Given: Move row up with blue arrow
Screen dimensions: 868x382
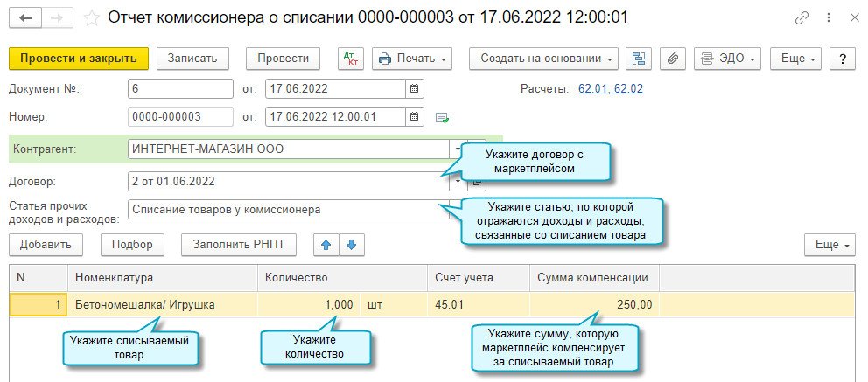Looking at the screenshot, I should 326,245.
